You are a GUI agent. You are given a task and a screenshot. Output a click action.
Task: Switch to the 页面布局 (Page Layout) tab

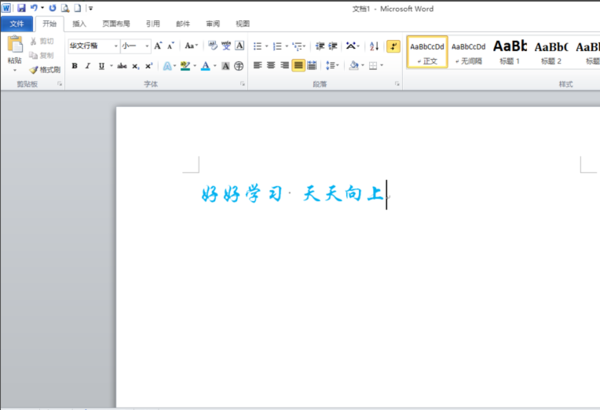[116, 23]
